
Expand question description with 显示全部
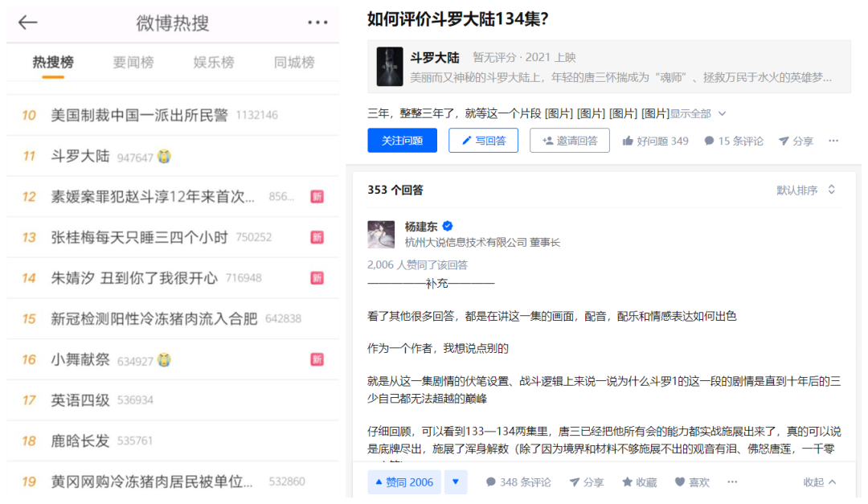[x=698, y=114]
